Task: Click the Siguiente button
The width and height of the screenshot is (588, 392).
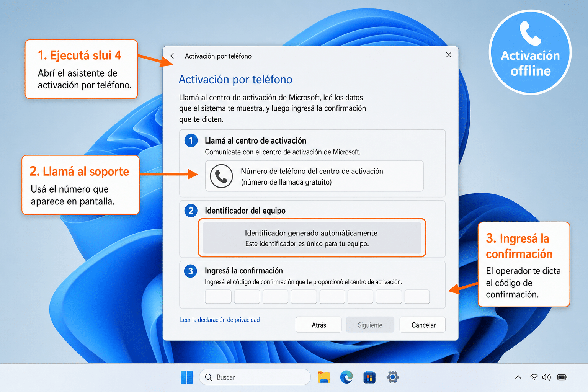Action: coord(370,325)
